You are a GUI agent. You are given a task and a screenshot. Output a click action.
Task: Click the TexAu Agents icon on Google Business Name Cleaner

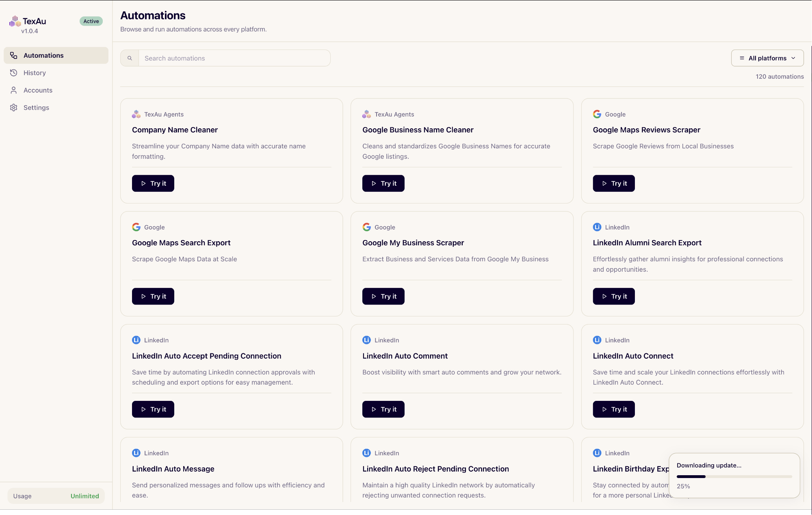coord(366,114)
